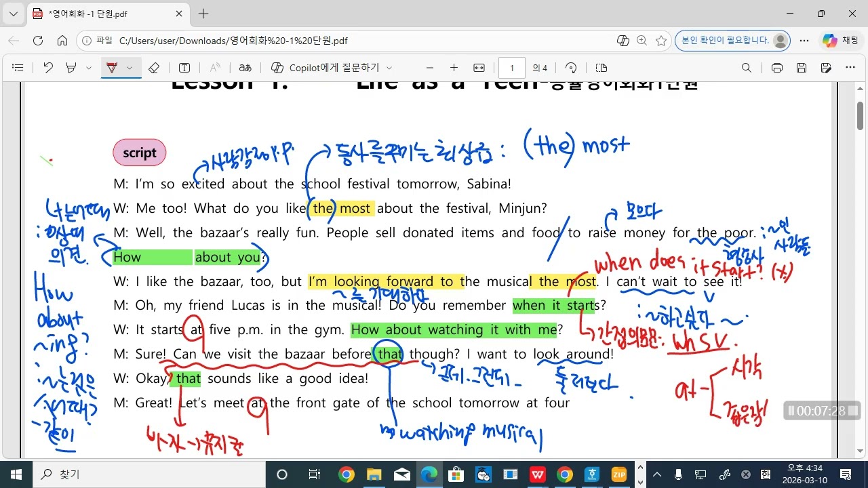Refresh the page
This screenshot has width=868, height=488.
(x=38, y=41)
